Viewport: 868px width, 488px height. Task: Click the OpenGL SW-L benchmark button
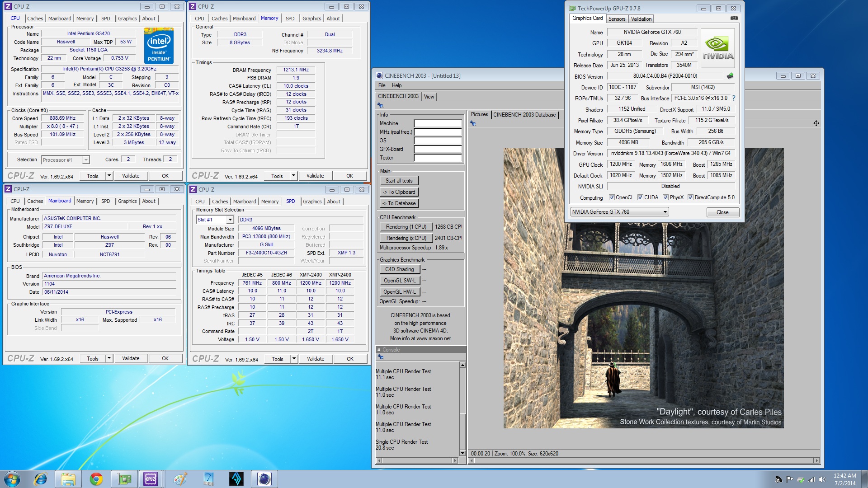[x=400, y=281]
